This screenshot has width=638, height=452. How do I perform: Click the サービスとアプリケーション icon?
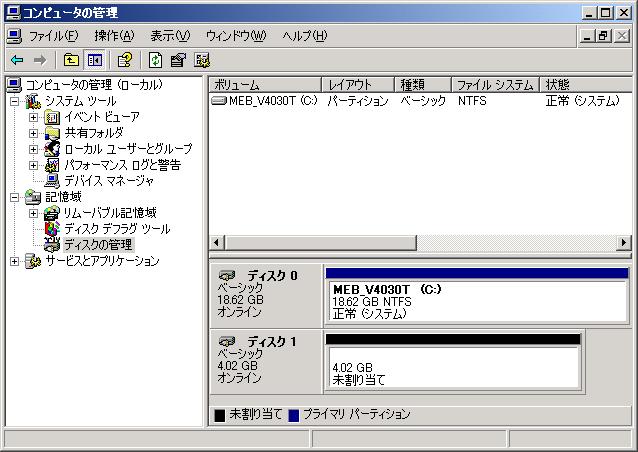tap(33, 261)
